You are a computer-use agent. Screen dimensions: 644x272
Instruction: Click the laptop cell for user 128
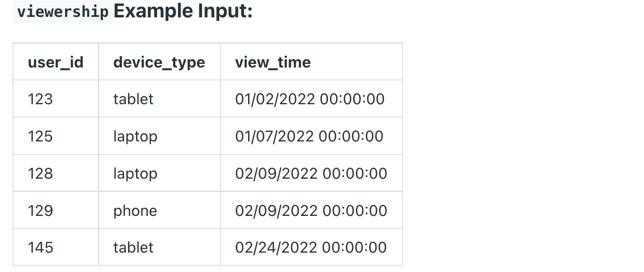click(135, 173)
